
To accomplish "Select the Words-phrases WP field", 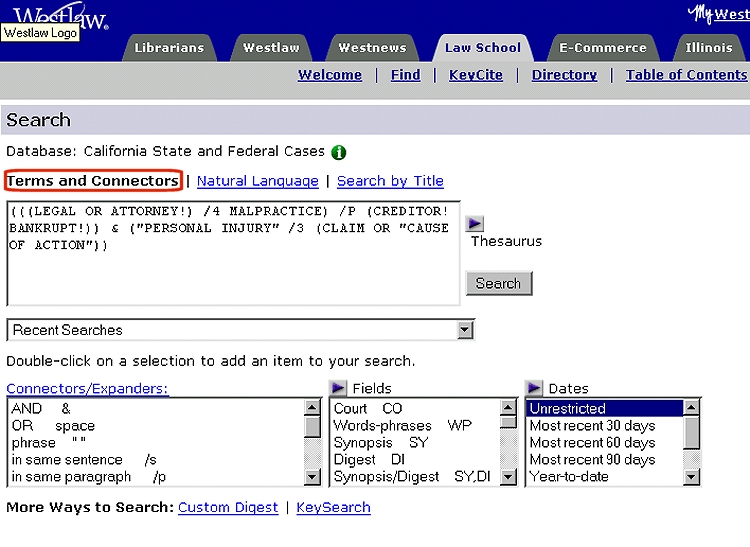I will (x=415, y=426).
